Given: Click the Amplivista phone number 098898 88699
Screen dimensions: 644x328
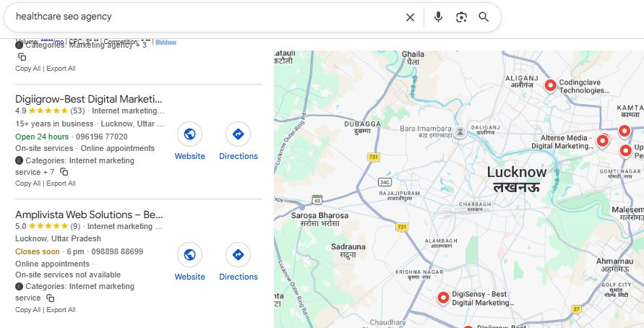Looking at the screenshot, I should [118, 251].
